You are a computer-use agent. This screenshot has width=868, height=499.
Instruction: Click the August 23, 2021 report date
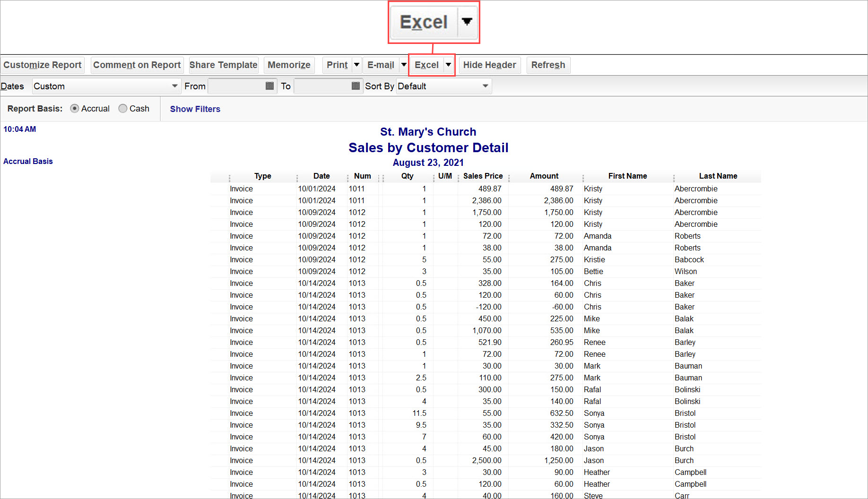point(428,163)
